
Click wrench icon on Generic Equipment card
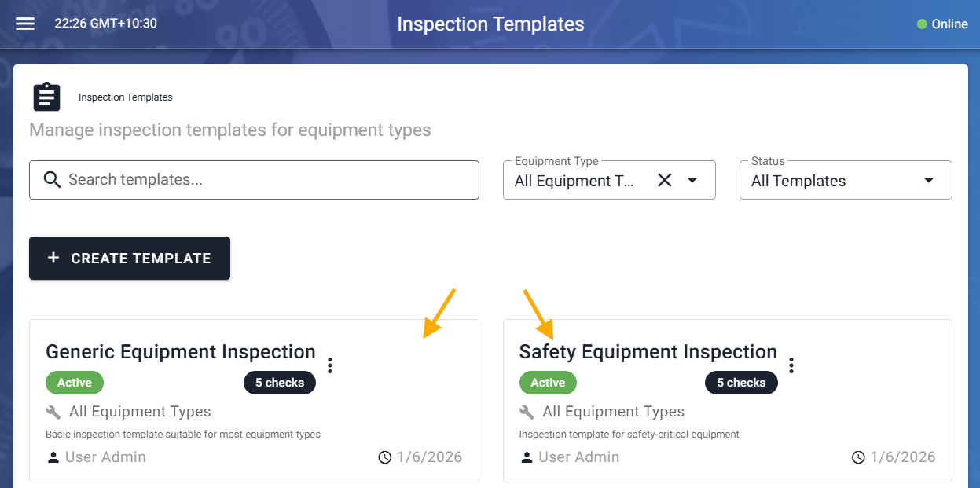coord(53,412)
